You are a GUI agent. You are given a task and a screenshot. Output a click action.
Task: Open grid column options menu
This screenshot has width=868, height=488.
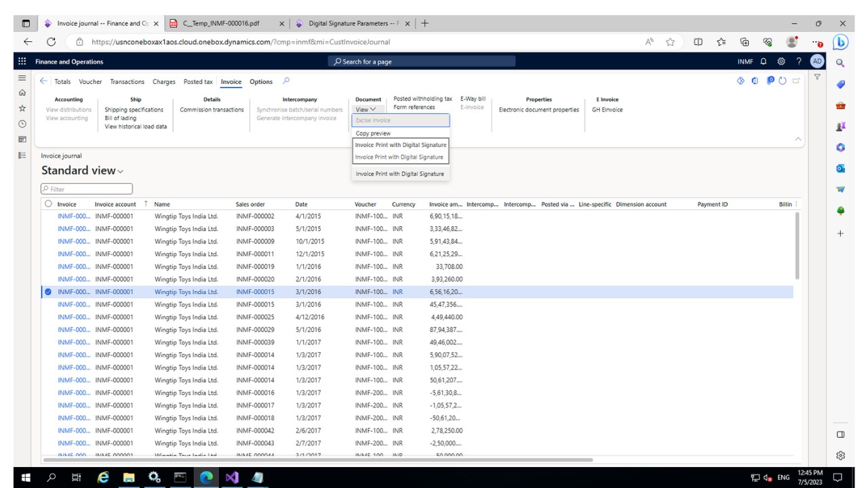(x=796, y=204)
